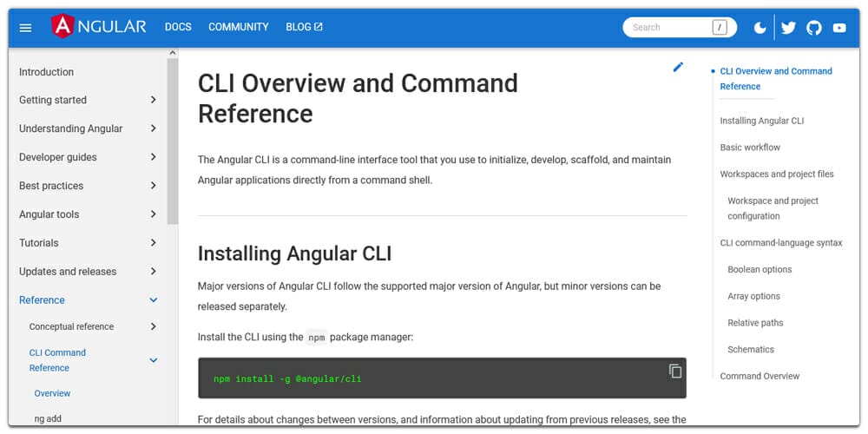Click the sidebar scroll up arrow
This screenshot has width=868, height=434.
tap(173, 53)
